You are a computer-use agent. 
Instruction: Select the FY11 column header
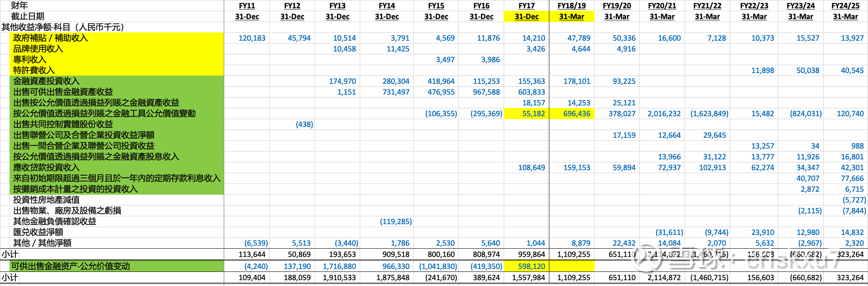[x=247, y=6]
